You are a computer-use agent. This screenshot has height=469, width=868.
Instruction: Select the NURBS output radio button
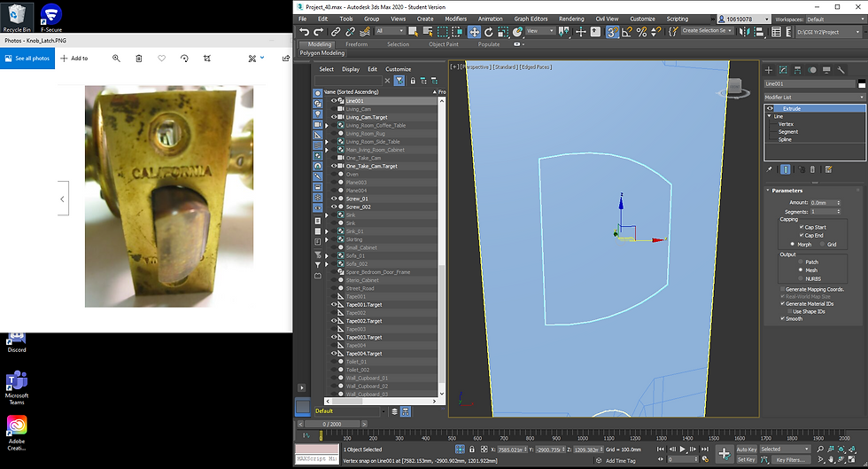click(x=800, y=279)
